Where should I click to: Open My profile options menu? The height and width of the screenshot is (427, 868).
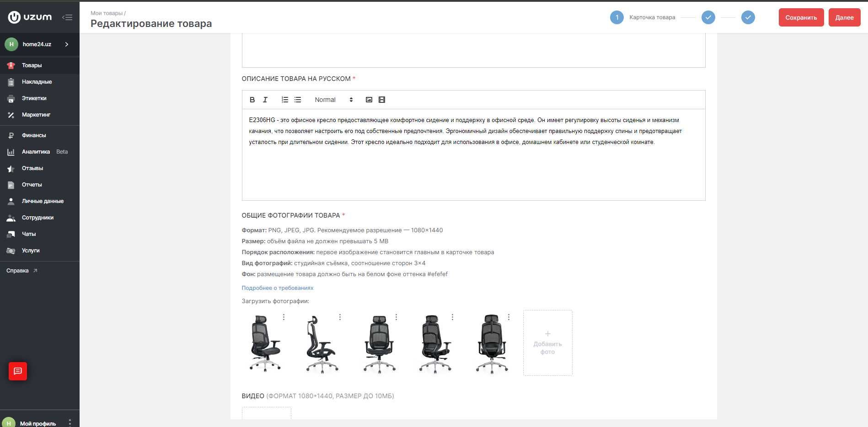(70, 423)
